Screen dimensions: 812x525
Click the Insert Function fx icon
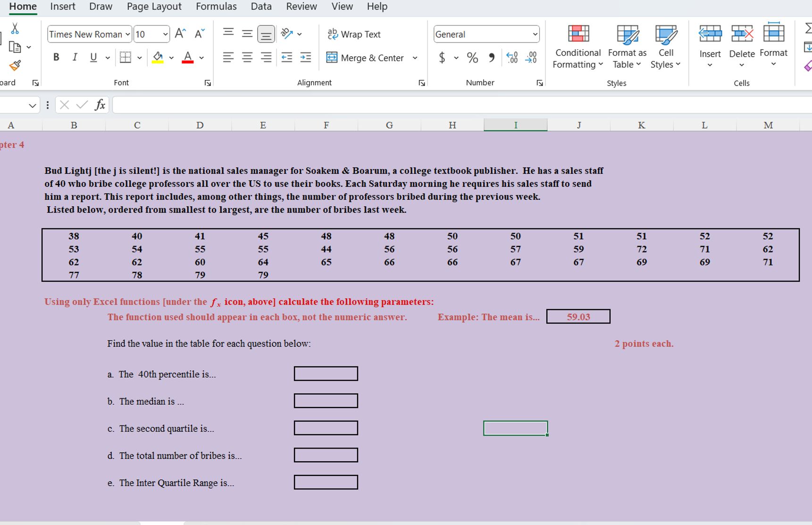(100, 105)
